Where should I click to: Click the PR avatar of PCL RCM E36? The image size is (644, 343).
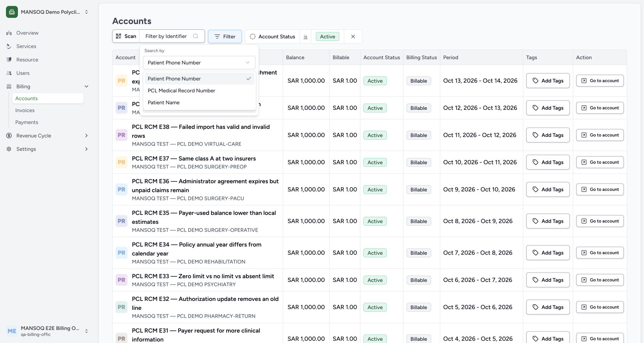[121, 189]
